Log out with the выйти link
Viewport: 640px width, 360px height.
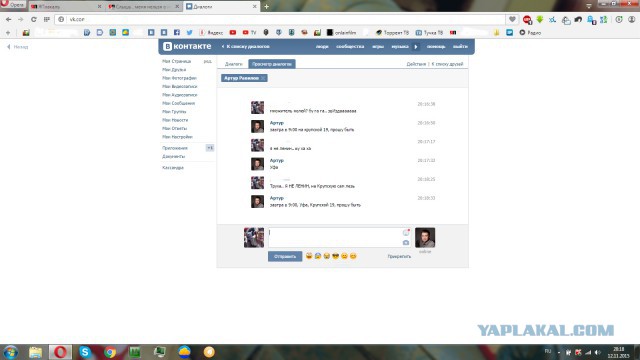pyautogui.click(x=460, y=47)
